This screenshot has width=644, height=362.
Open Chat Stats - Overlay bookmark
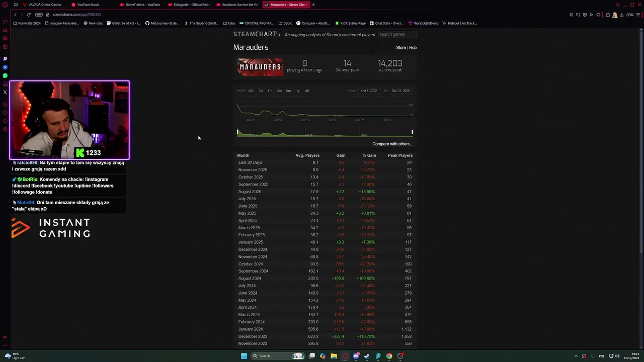pos(386,23)
